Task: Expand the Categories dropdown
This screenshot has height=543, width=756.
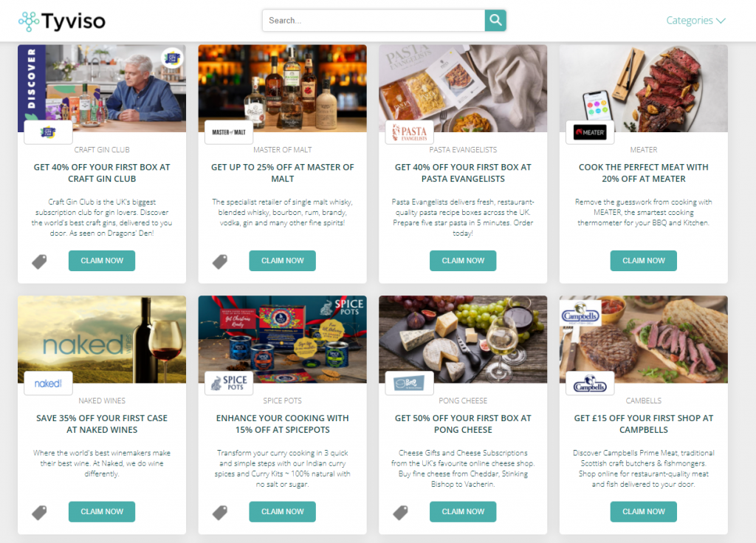Action: pyautogui.click(x=695, y=20)
